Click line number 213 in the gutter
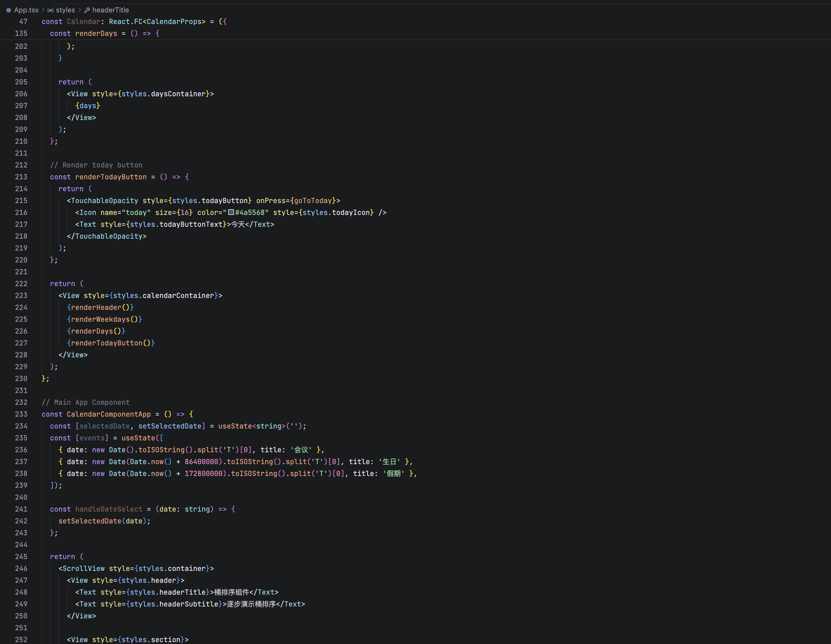The image size is (831, 644). (21, 177)
